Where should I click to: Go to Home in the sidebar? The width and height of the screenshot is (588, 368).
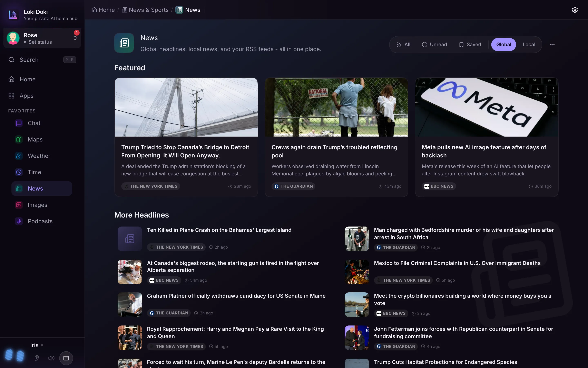tap(42, 79)
